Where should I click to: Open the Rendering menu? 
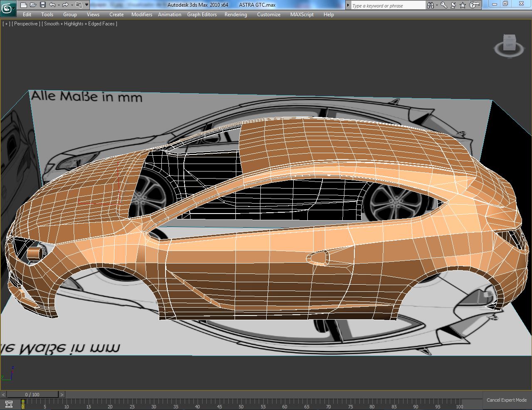click(x=235, y=15)
